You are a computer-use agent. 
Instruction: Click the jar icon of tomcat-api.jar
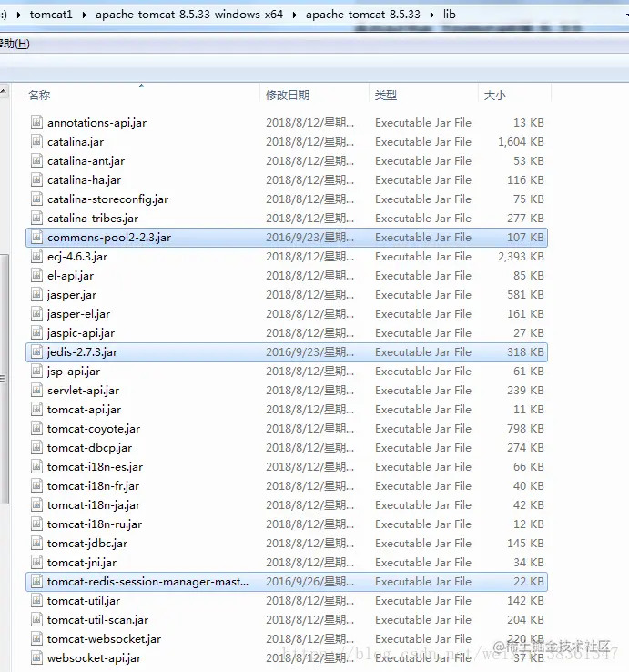click(x=36, y=409)
